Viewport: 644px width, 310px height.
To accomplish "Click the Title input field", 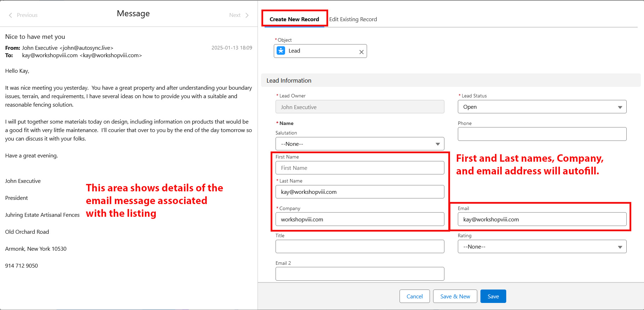I will click(359, 247).
